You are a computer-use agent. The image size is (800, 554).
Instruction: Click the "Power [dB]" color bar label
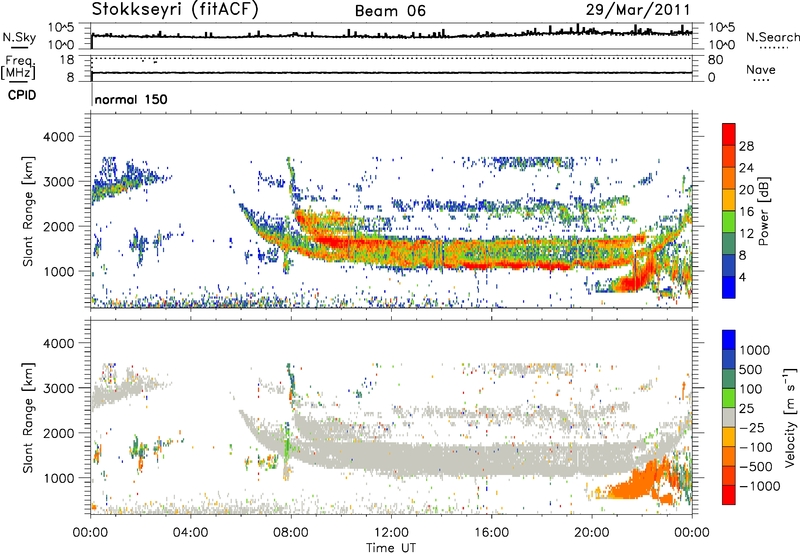(x=763, y=211)
